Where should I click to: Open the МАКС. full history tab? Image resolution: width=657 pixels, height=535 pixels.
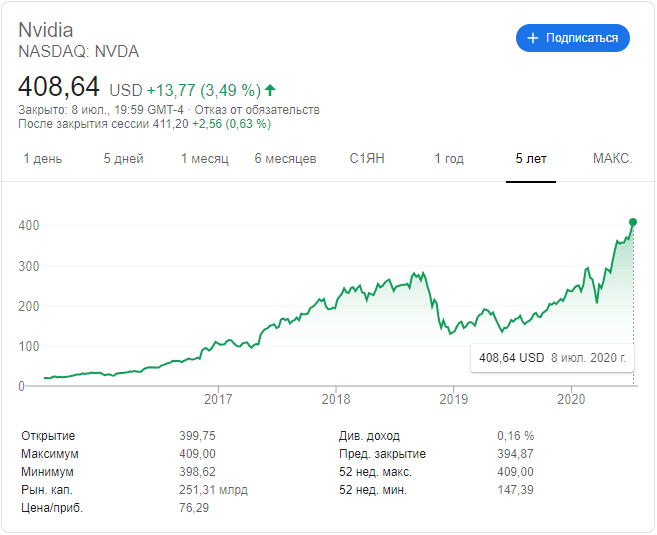point(612,159)
